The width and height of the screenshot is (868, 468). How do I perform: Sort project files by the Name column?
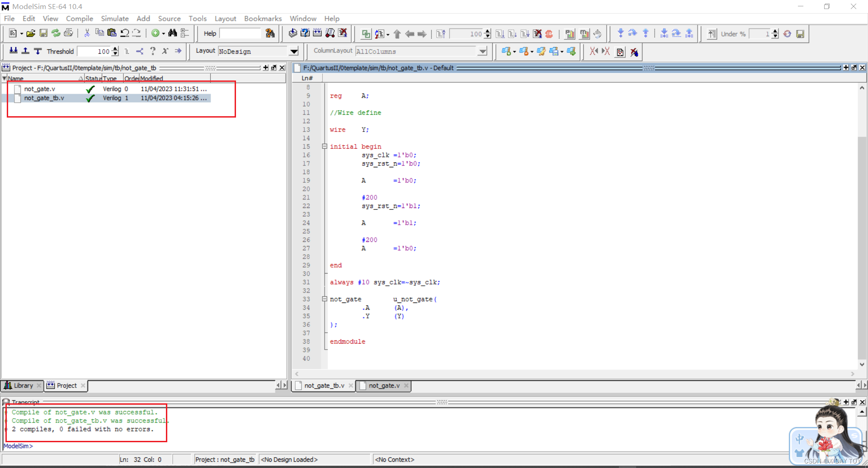click(x=16, y=78)
